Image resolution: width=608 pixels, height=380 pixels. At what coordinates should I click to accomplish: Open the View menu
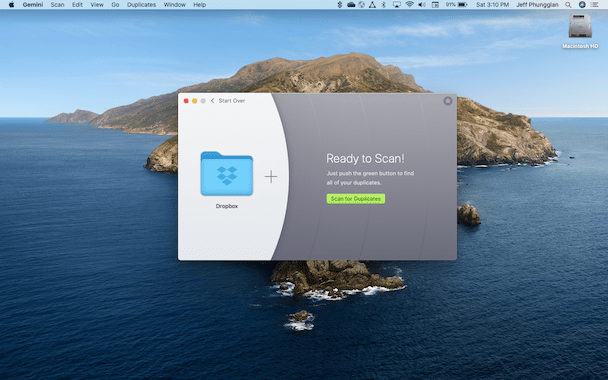[97, 5]
